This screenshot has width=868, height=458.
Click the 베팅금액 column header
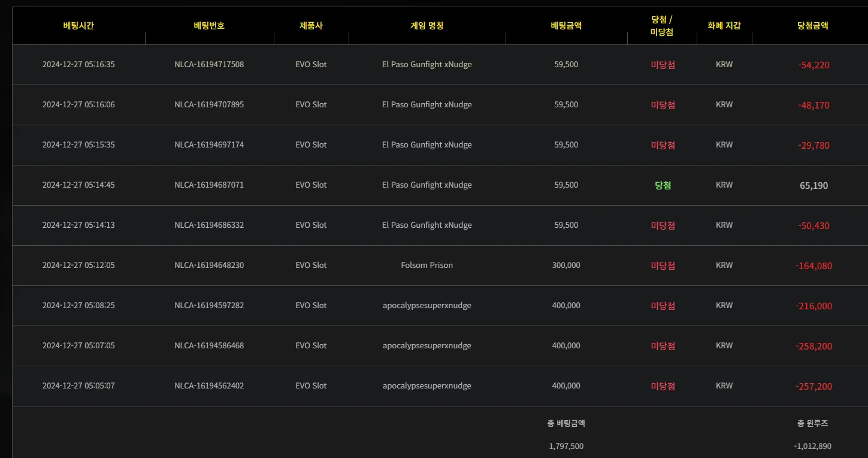[x=566, y=26]
